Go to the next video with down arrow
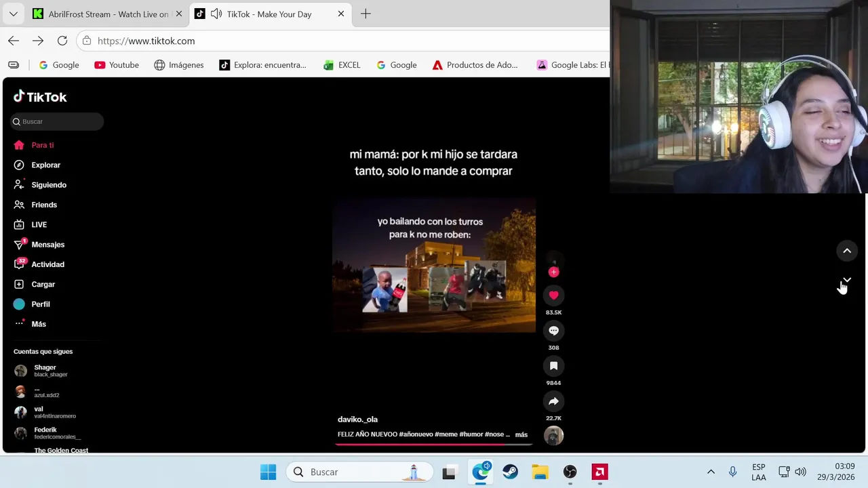This screenshot has height=488, width=868. point(847,280)
